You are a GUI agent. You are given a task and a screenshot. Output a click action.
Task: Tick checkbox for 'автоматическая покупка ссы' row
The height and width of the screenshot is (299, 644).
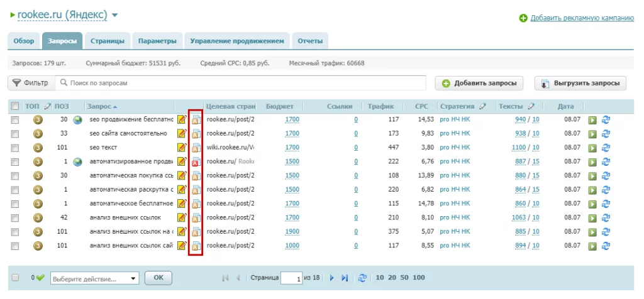tap(15, 175)
